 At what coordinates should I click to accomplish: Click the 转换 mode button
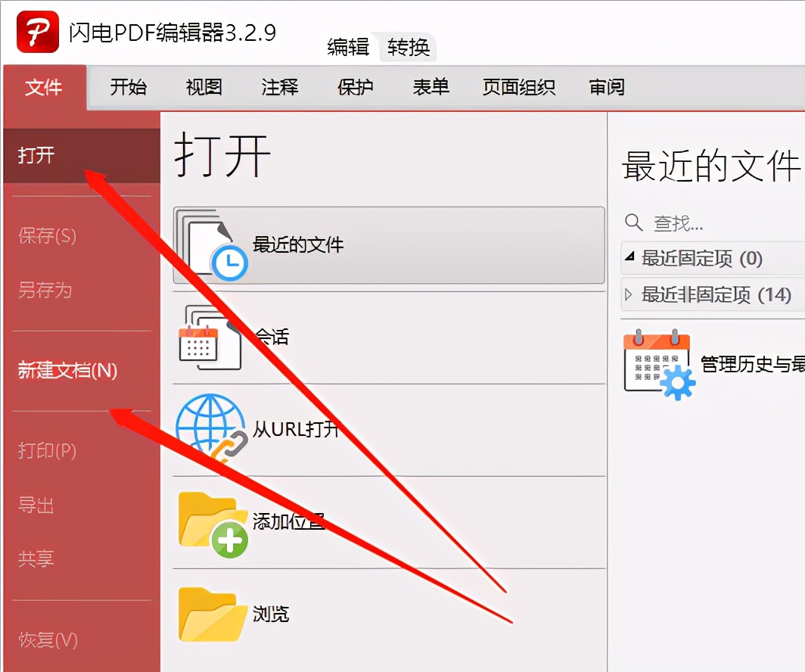[409, 48]
